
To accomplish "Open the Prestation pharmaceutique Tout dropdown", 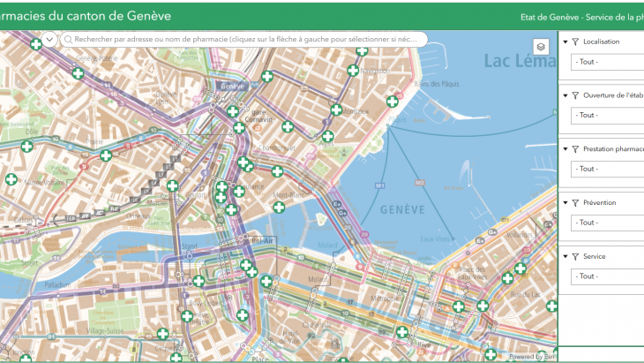I will [607, 169].
